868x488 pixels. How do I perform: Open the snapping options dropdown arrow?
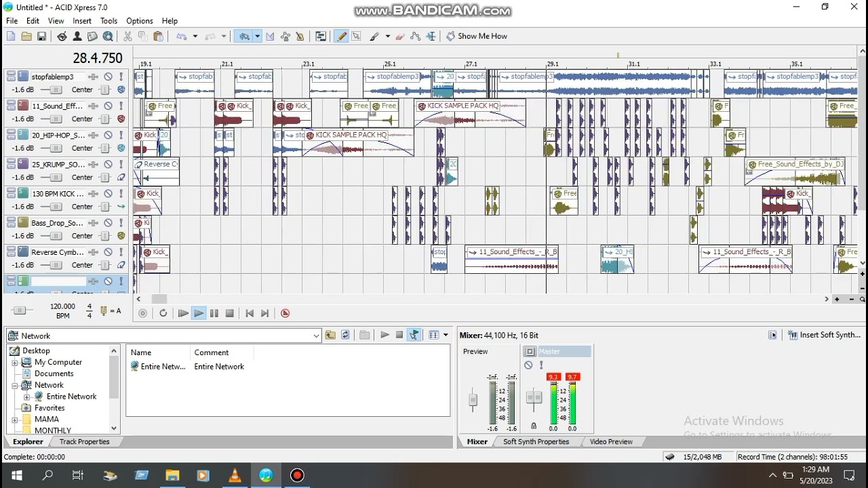pos(257,37)
